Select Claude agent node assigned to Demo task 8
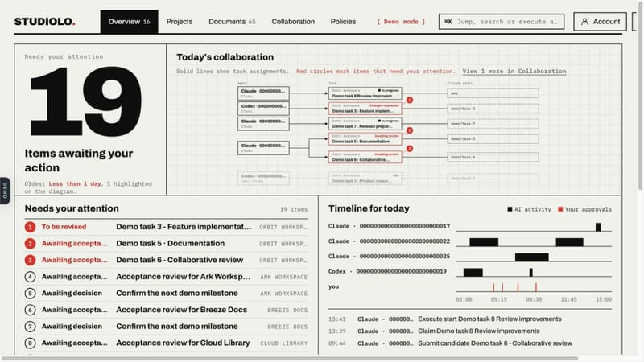 tap(263, 93)
